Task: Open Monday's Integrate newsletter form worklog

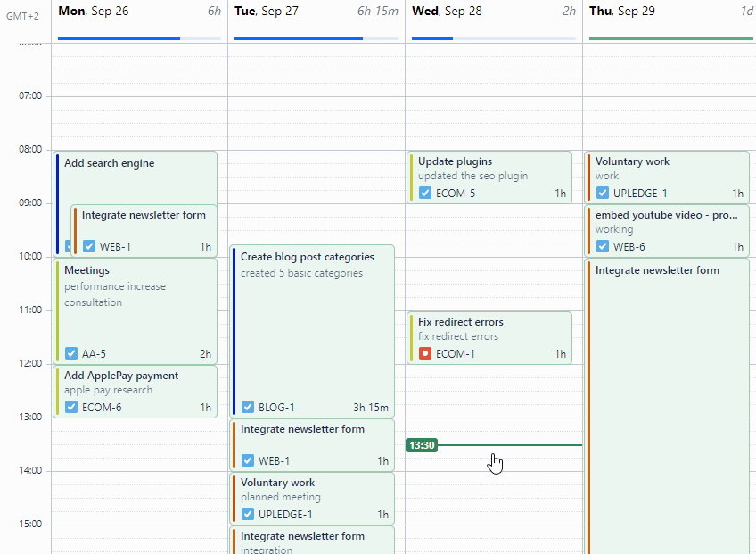Action: coord(144,231)
